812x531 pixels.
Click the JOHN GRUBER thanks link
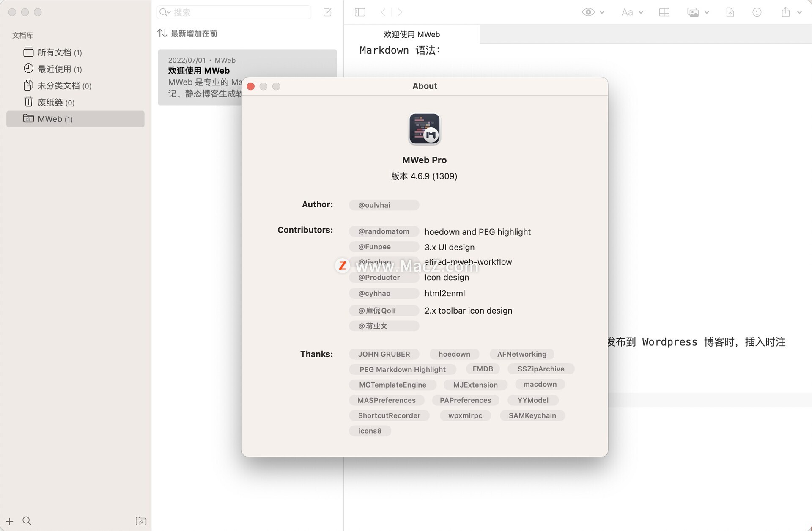coord(384,354)
